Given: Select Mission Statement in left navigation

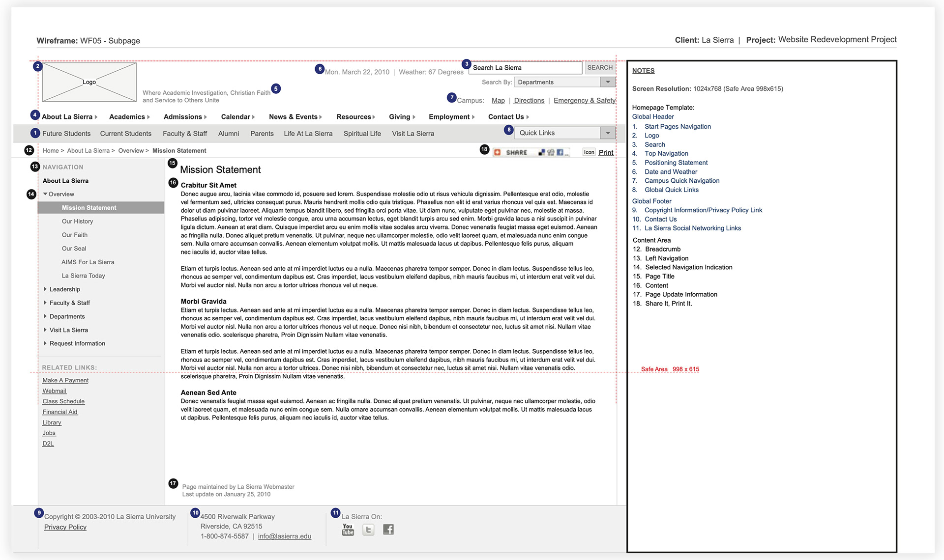Looking at the screenshot, I should (101, 208).
